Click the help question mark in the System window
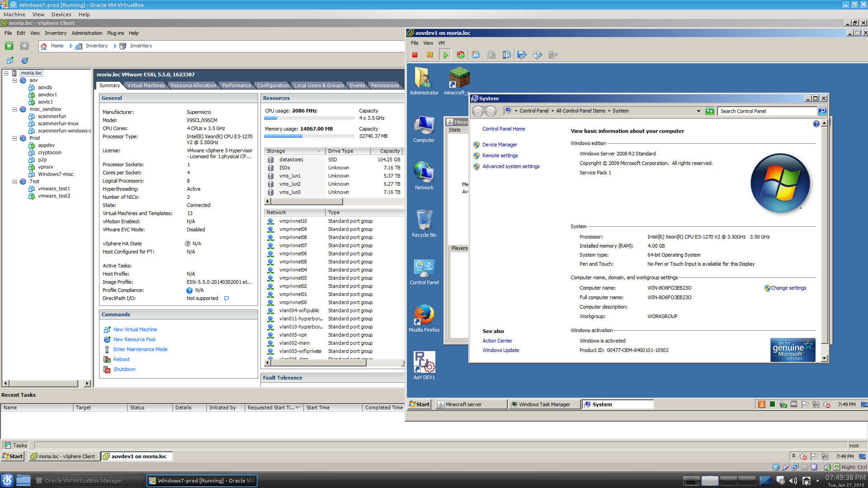The image size is (868, 488). pos(816,124)
